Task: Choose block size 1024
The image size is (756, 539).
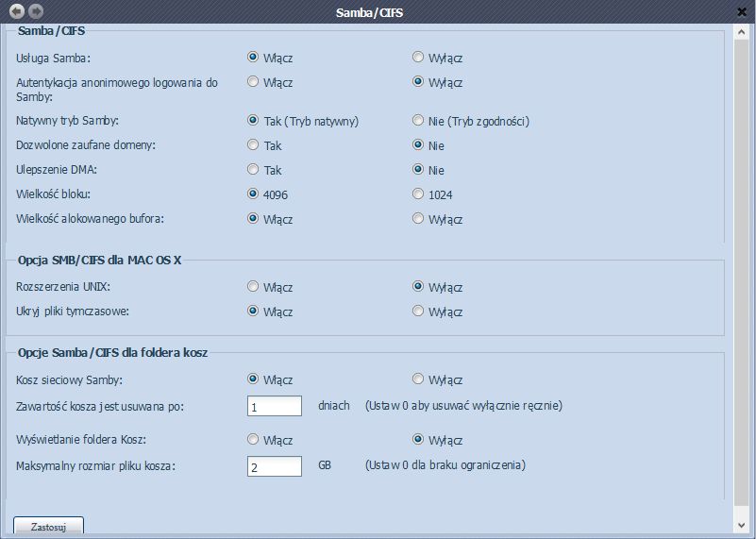Action: [418, 194]
